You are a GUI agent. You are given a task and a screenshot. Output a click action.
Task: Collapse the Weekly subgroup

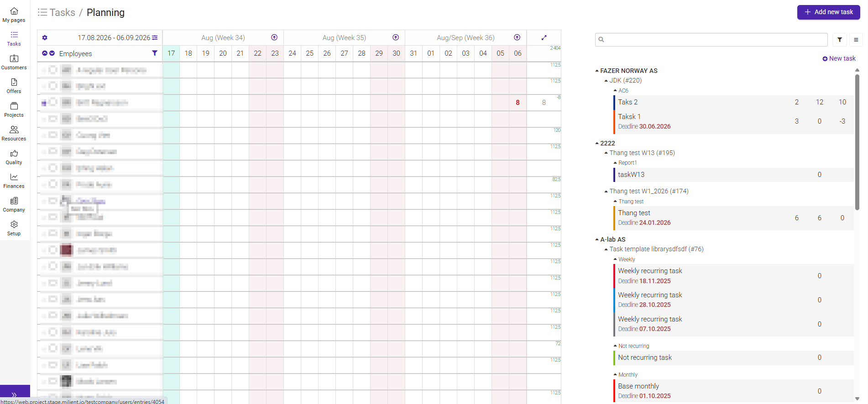[615, 259]
